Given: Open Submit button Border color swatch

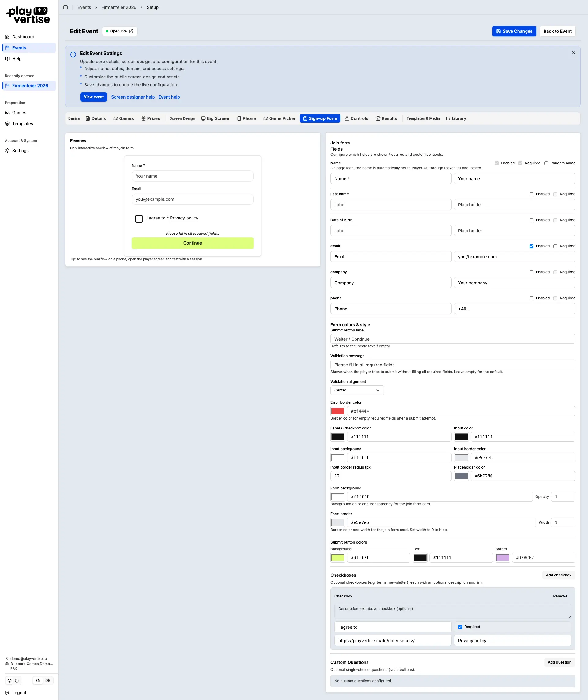Looking at the screenshot, I should (x=503, y=558).
